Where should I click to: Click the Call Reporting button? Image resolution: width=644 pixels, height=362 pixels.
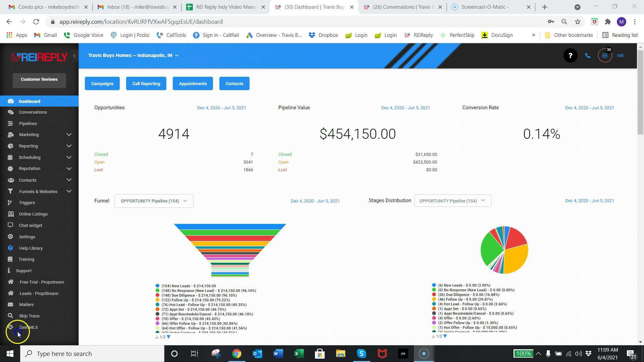(146, 83)
